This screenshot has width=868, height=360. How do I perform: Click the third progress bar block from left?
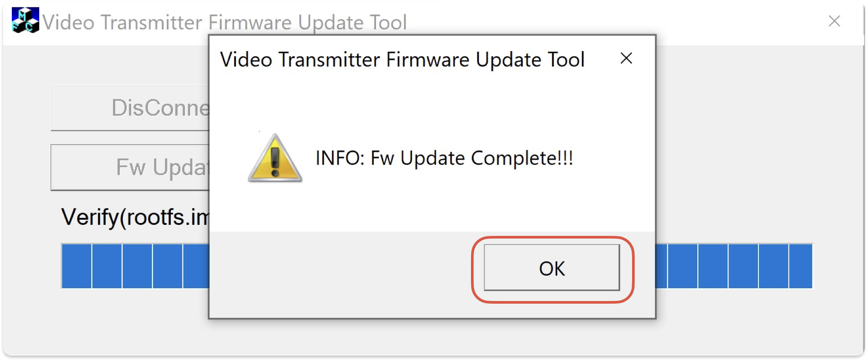click(x=137, y=266)
